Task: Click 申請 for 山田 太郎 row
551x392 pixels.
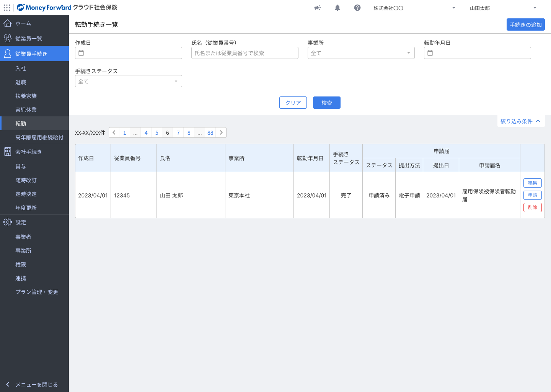Action: 533,195
